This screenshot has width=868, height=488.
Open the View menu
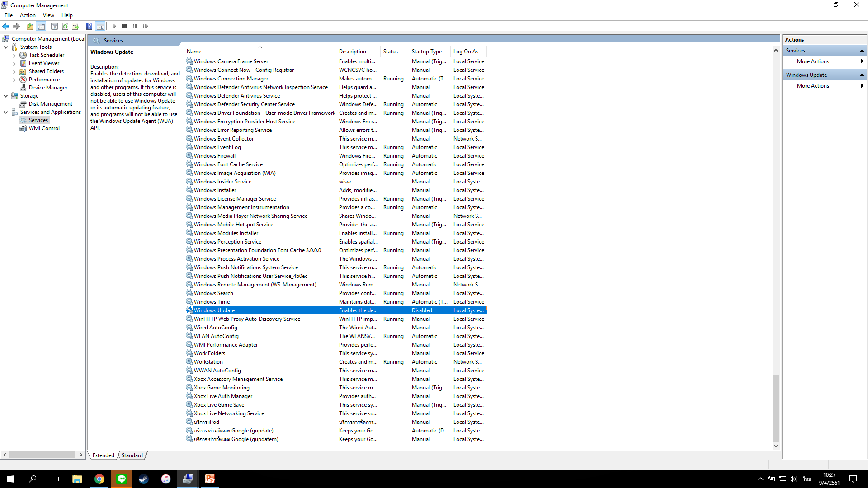point(48,15)
